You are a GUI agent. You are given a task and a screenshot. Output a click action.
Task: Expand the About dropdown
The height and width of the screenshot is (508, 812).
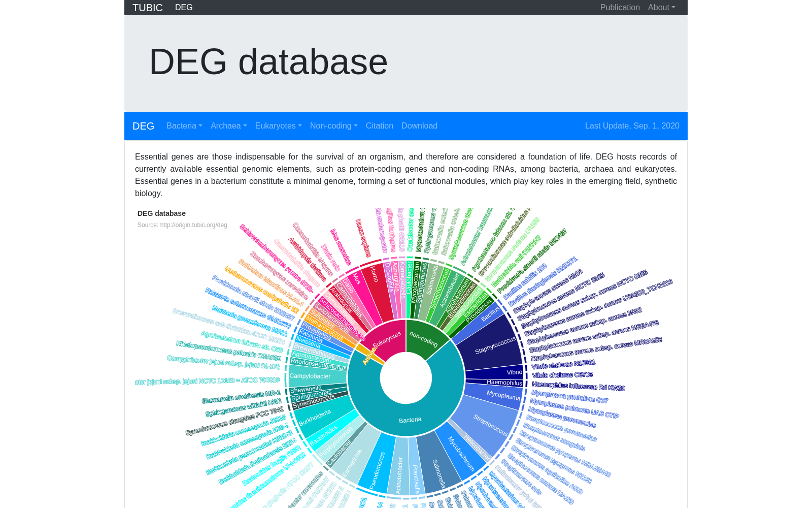pos(661,8)
